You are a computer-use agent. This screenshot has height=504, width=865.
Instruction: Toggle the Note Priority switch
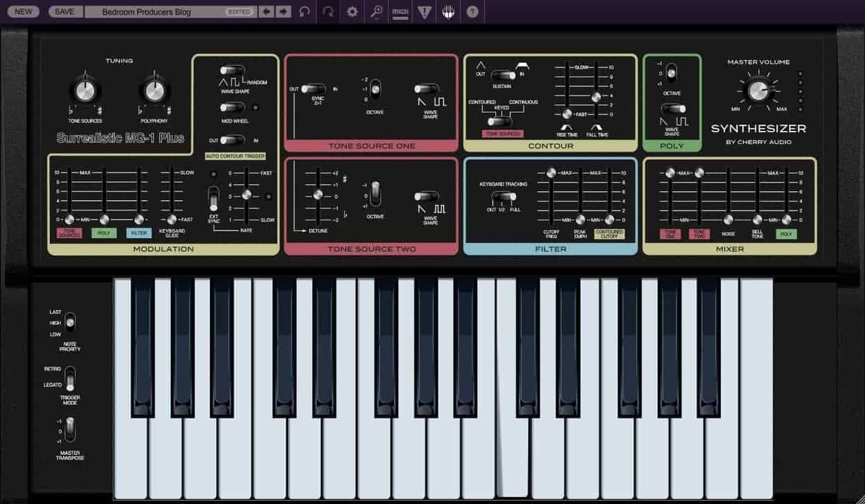(70, 323)
